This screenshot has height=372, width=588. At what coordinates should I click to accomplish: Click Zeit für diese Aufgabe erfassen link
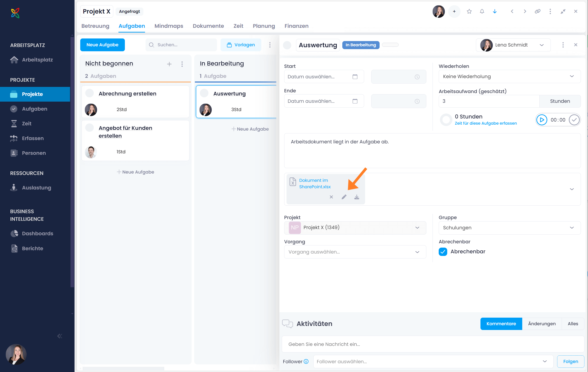486,123
